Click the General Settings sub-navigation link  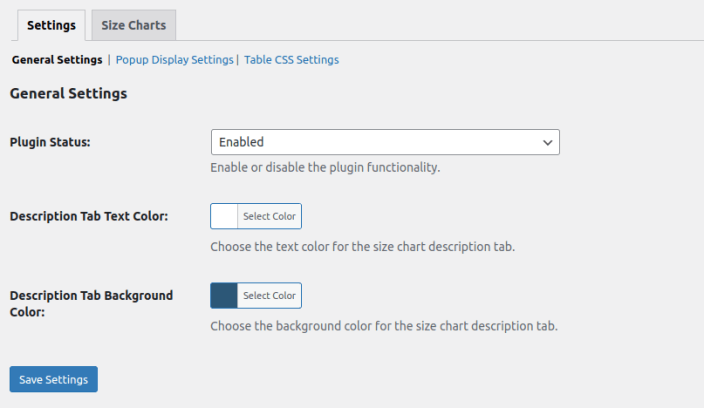pyautogui.click(x=57, y=60)
